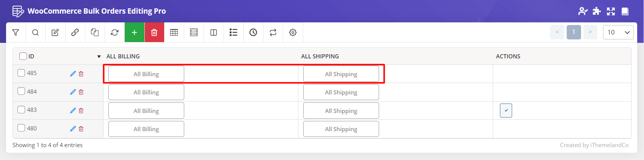Open the rows-per-page dropdown showing 10
The width and height of the screenshot is (644, 160).
tap(618, 32)
